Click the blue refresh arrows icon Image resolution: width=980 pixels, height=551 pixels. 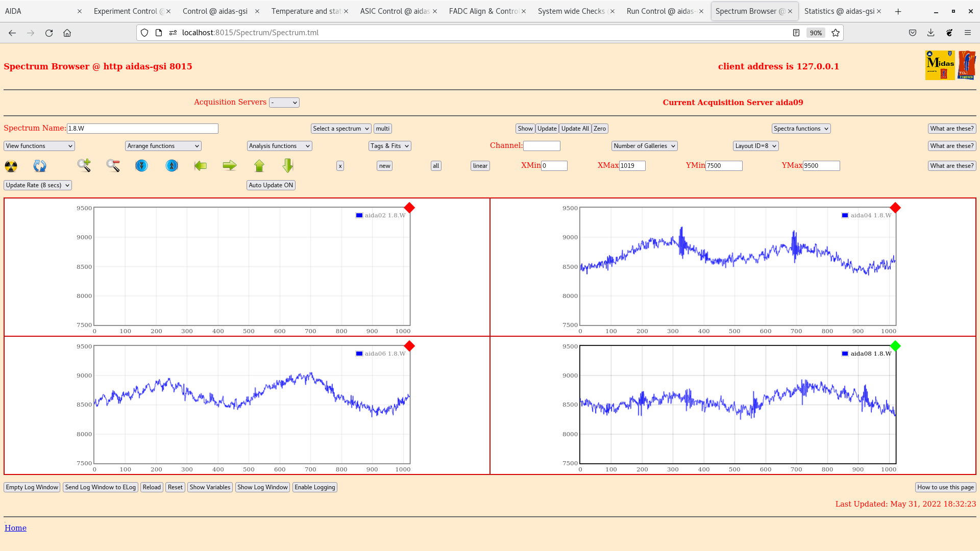coord(40,166)
